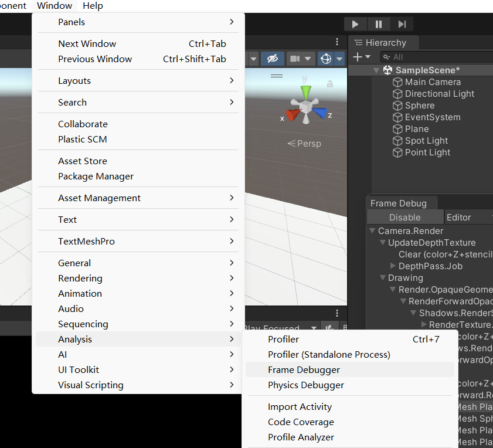Select Point Light in Hierarchy
Image resolution: width=493 pixels, height=448 pixels.
click(427, 152)
